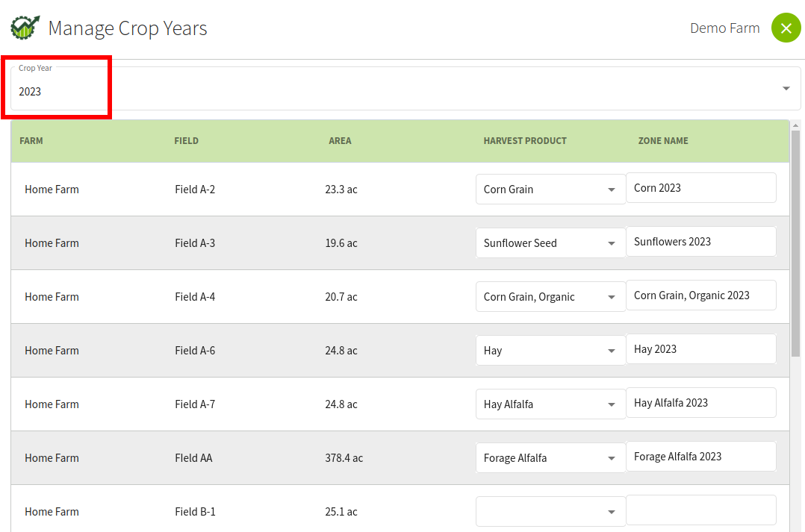Select the Field AA cell
The image size is (805, 532).
coord(193,457)
